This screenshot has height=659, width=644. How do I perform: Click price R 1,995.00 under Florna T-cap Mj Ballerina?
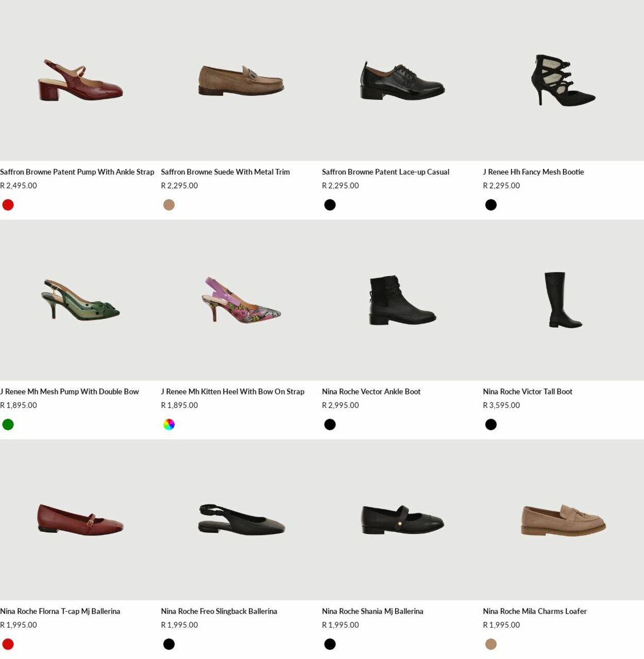point(19,625)
